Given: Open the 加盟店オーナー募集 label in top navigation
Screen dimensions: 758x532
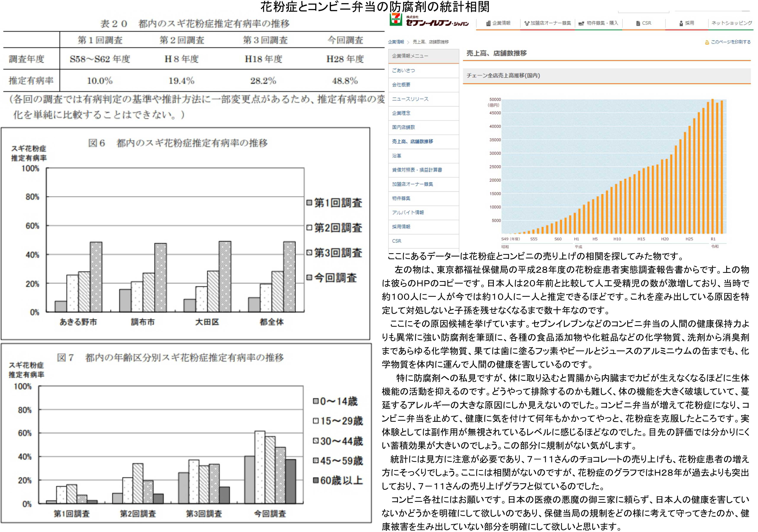Looking at the screenshot, I should tap(551, 23).
